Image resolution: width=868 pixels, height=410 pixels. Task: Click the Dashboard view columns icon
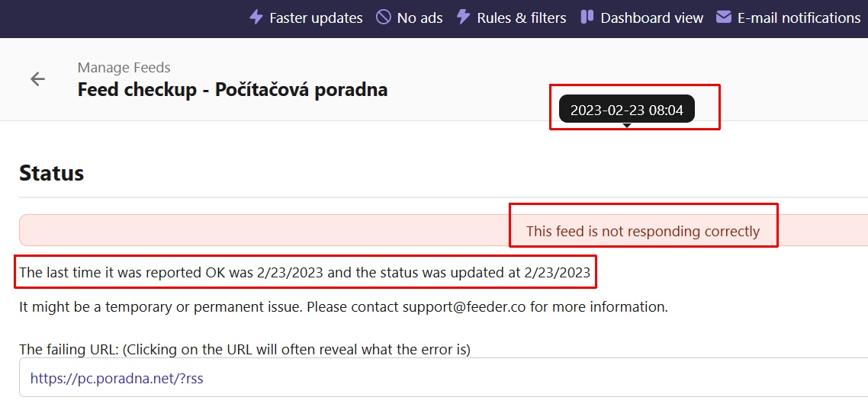tap(587, 17)
